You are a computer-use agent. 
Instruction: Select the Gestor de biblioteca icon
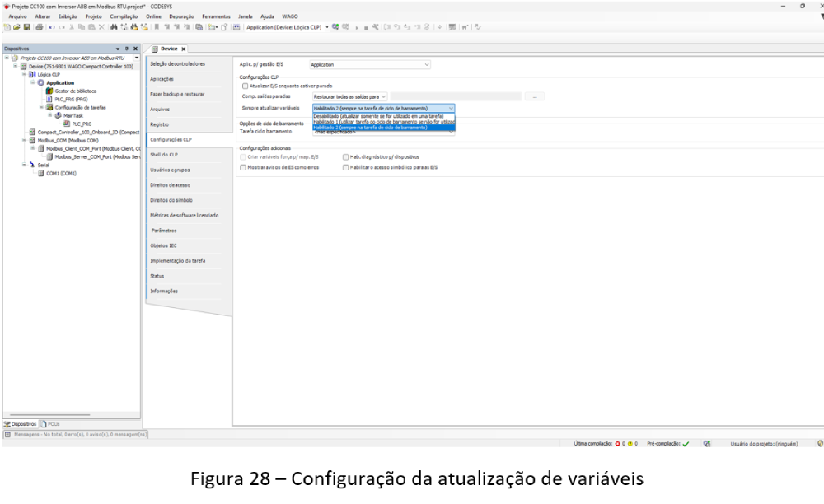tap(49, 91)
